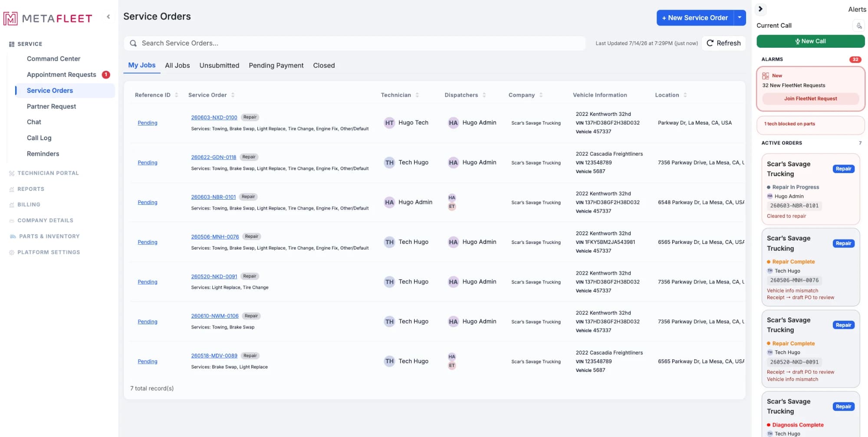This screenshot has height=437, width=868.
Task: Click the Alarms count badge 32
Action: [x=855, y=59]
